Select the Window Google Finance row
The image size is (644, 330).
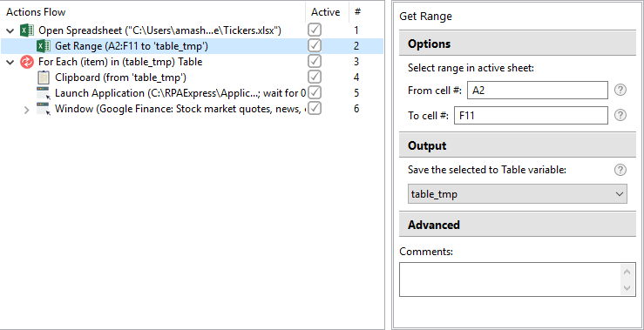tap(193, 109)
